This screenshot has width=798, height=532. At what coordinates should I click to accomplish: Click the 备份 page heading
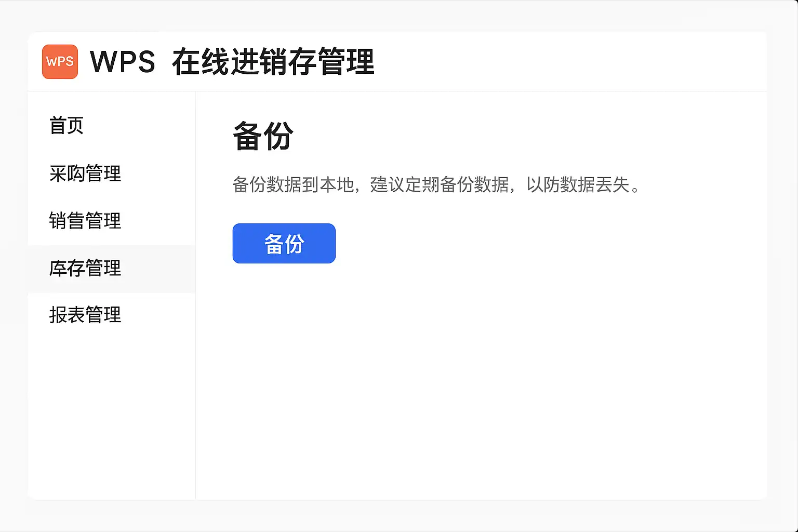point(263,136)
